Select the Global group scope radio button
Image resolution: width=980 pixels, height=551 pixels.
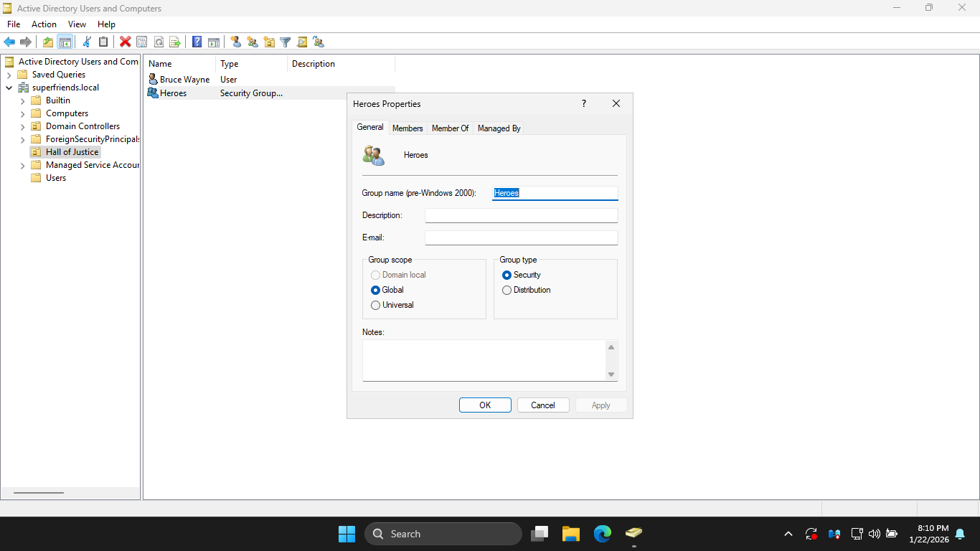tap(375, 290)
